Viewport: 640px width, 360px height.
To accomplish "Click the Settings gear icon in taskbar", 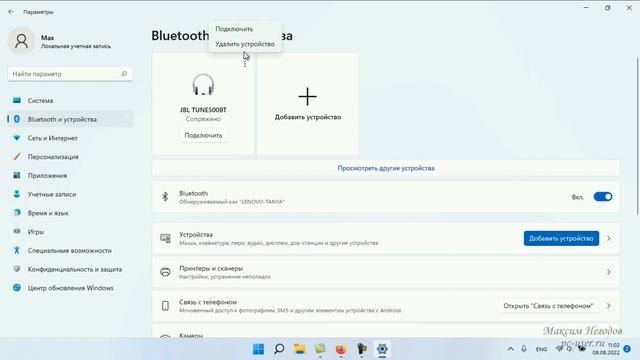I will (x=382, y=349).
